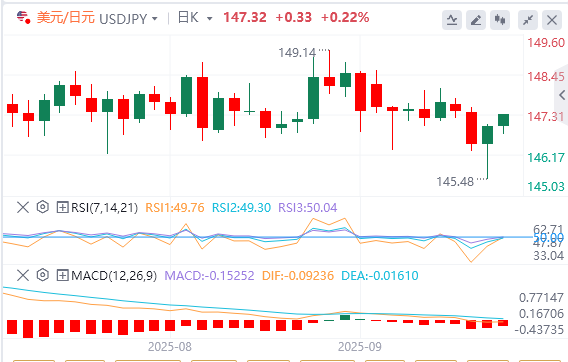
Task: Remove the MACD indicator panel
Action: [23, 275]
